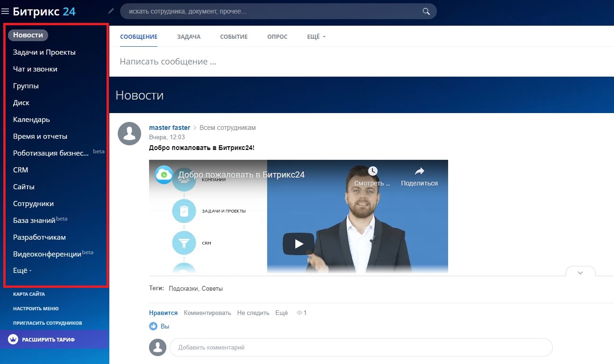Click master faster's avatar icon
This screenshot has width=614, height=364.
click(x=129, y=134)
